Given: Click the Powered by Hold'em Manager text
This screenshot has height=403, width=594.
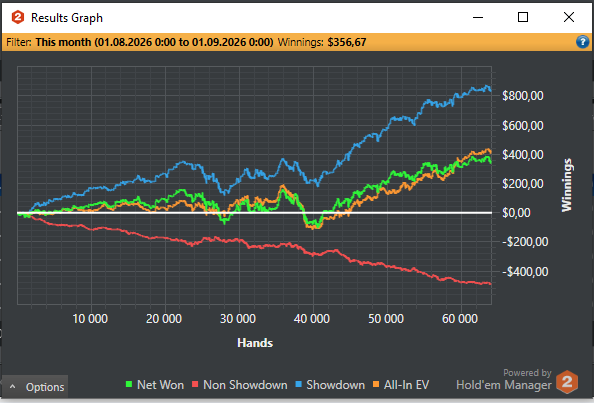Looking at the screenshot, I should (504, 380).
